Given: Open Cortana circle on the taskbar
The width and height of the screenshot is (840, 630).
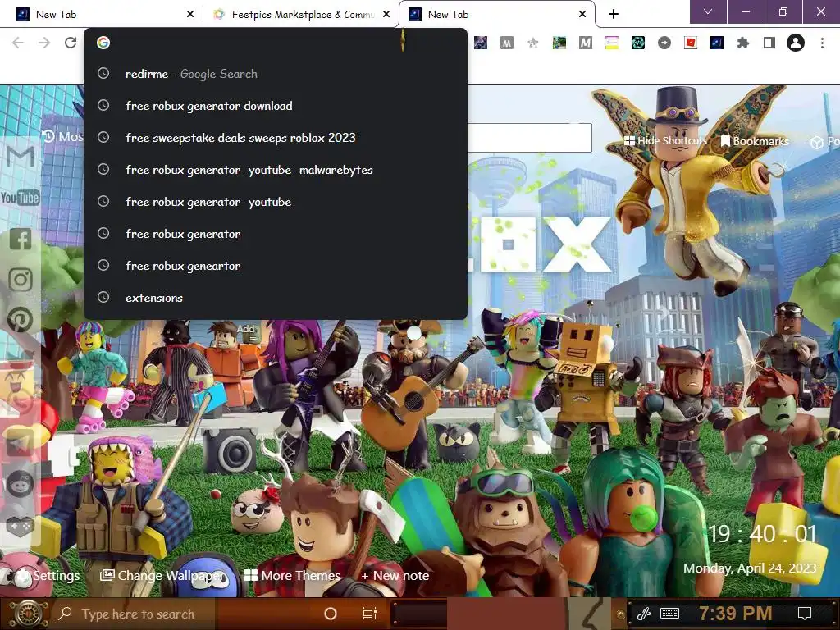Looking at the screenshot, I should point(331,614).
